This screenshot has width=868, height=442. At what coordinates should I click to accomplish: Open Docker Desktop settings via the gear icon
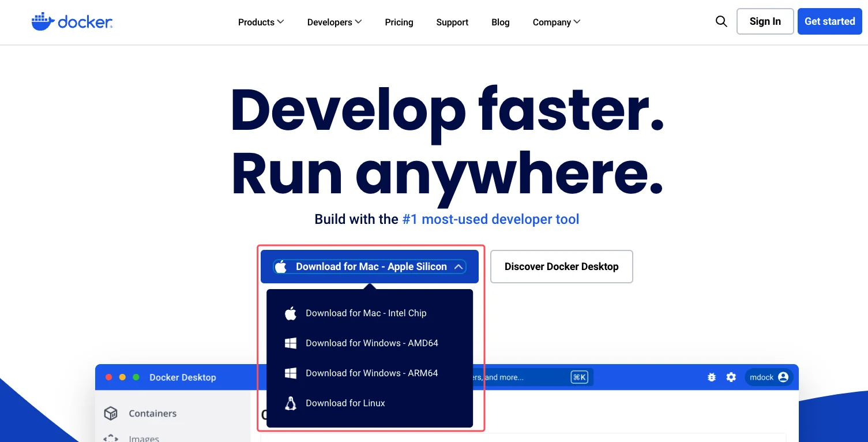click(731, 377)
